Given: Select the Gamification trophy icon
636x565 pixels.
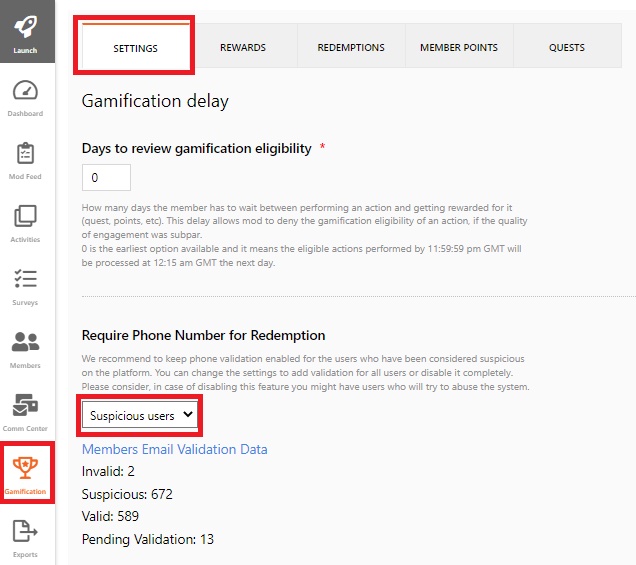Looking at the screenshot, I should 25,468.
